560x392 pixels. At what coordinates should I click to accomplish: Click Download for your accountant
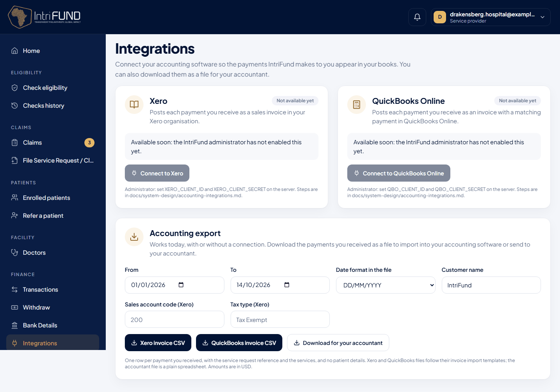click(338, 343)
